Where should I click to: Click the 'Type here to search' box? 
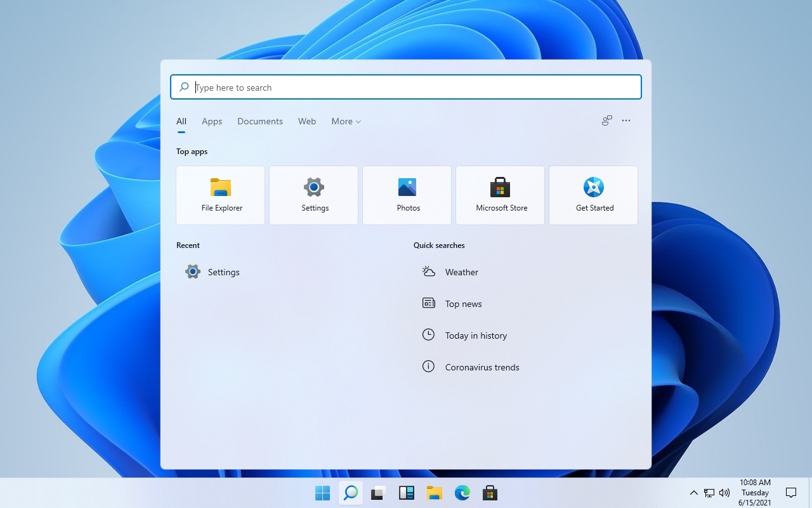(406, 88)
